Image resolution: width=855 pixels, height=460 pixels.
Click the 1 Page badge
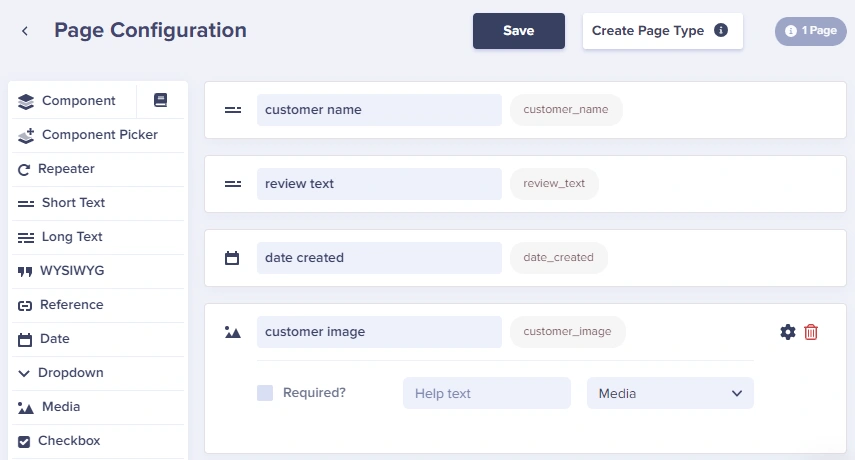811,31
